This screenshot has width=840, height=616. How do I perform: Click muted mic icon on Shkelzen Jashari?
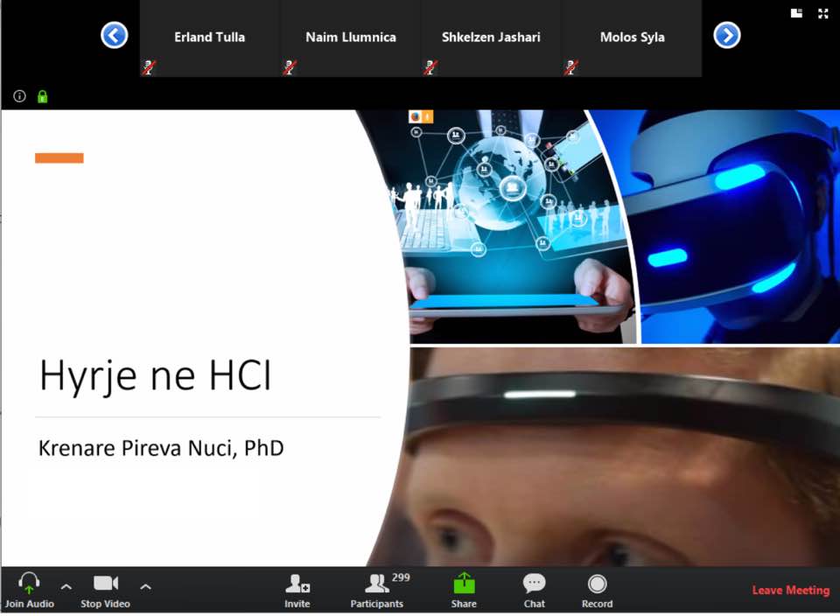pyautogui.click(x=430, y=67)
